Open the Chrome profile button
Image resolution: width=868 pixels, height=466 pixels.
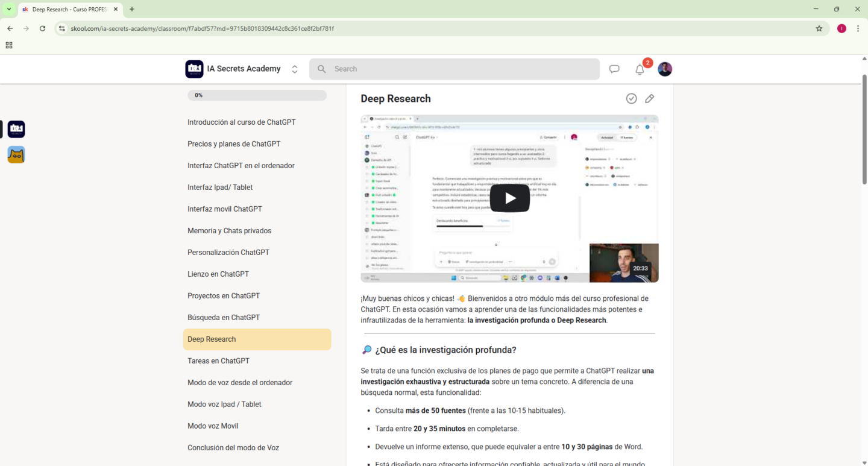(x=841, y=28)
